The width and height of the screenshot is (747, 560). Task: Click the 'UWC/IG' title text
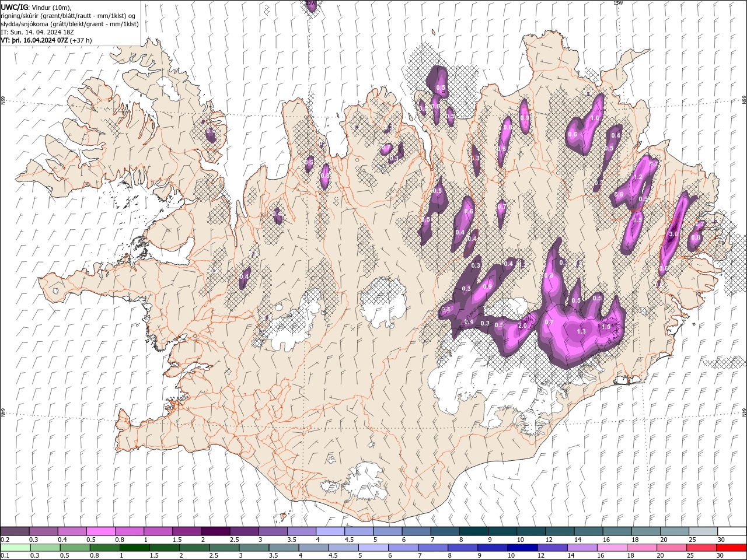coord(14,7)
